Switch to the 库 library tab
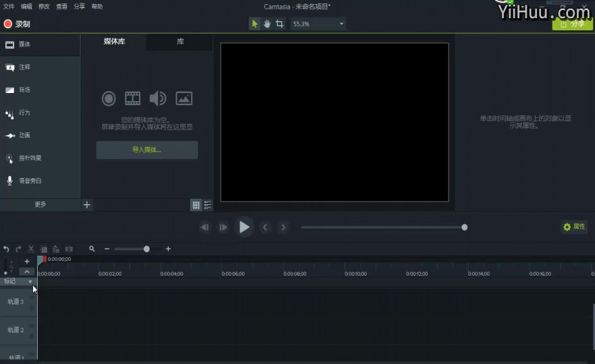This screenshot has height=364, width=595. click(x=180, y=41)
